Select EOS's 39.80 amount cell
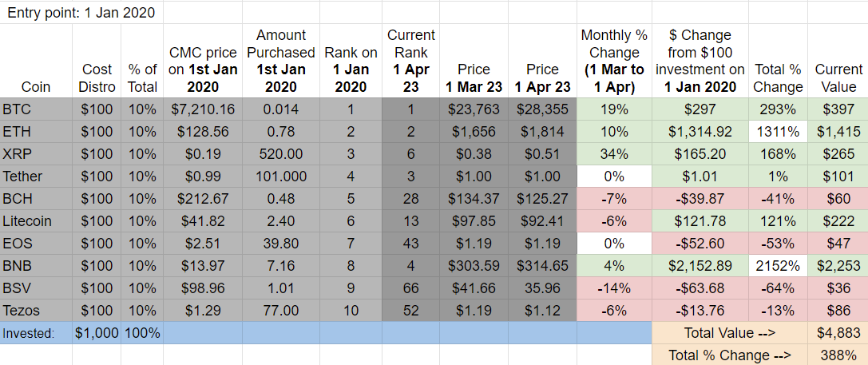Image resolution: width=868 pixels, height=365 pixels. 281,243
